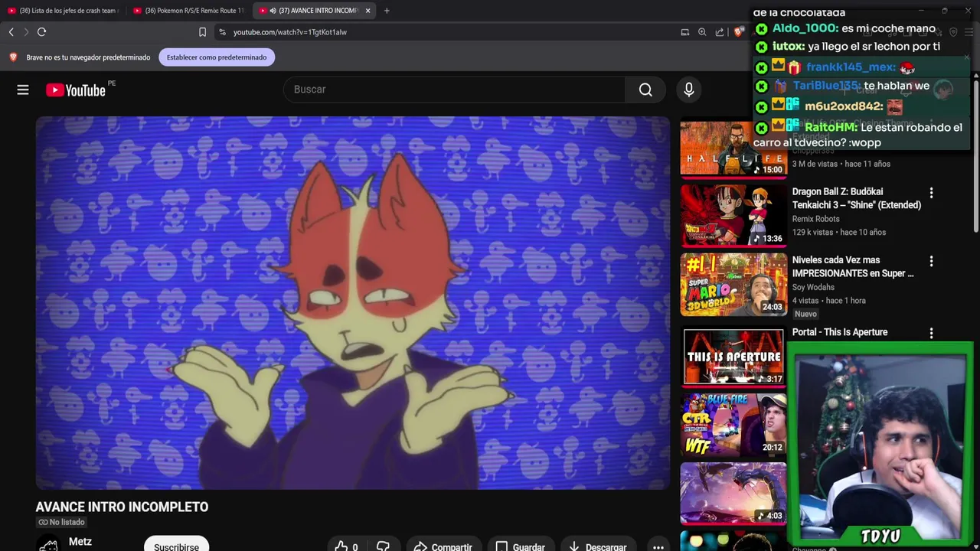
Task: Click the Suscribirse button
Action: (x=176, y=545)
